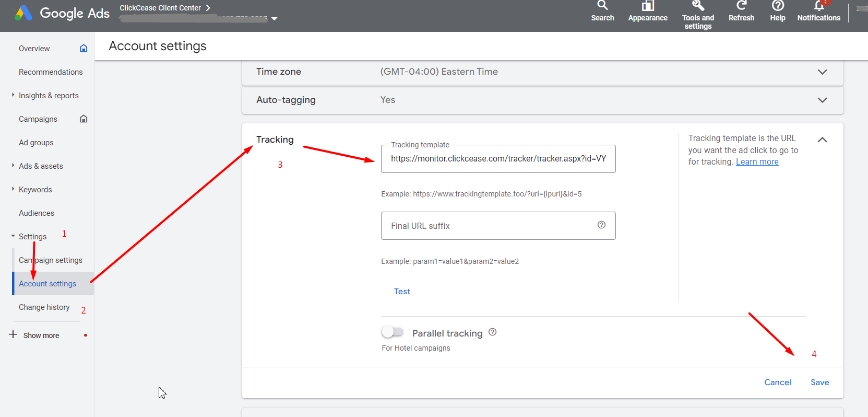The width and height of the screenshot is (868, 417).
Task: Click the Account settings page heading
Action: click(158, 46)
